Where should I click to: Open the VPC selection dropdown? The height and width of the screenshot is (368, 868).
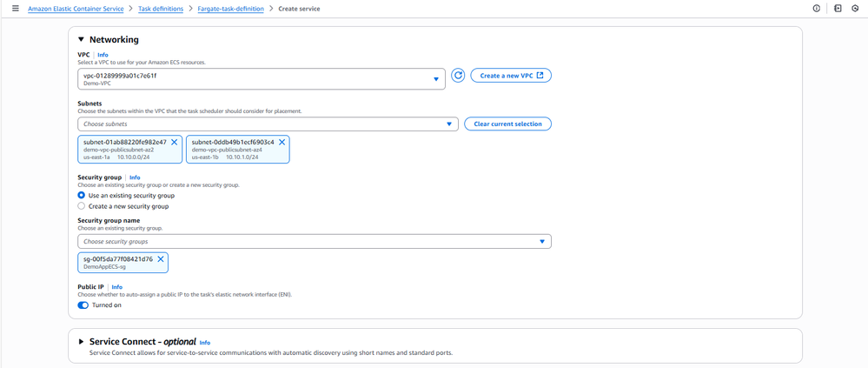(261, 79)
